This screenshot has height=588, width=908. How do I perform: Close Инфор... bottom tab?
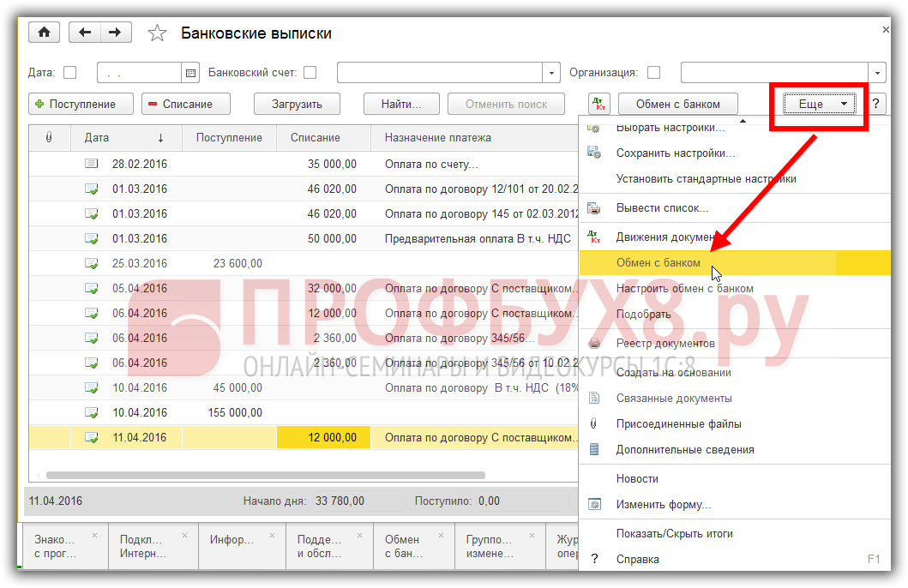[272, 536]
